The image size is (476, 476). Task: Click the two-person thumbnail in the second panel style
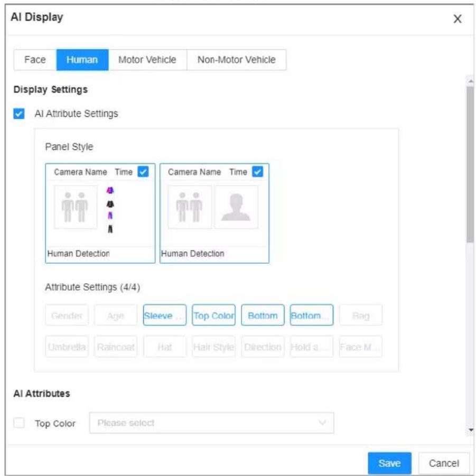pyautogui.click(x=190, y=207)
